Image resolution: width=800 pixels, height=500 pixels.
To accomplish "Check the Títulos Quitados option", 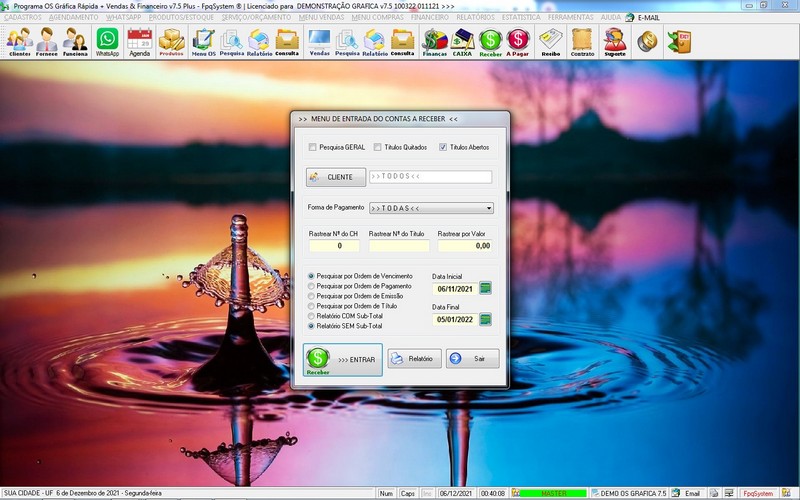I will point(378,147).
